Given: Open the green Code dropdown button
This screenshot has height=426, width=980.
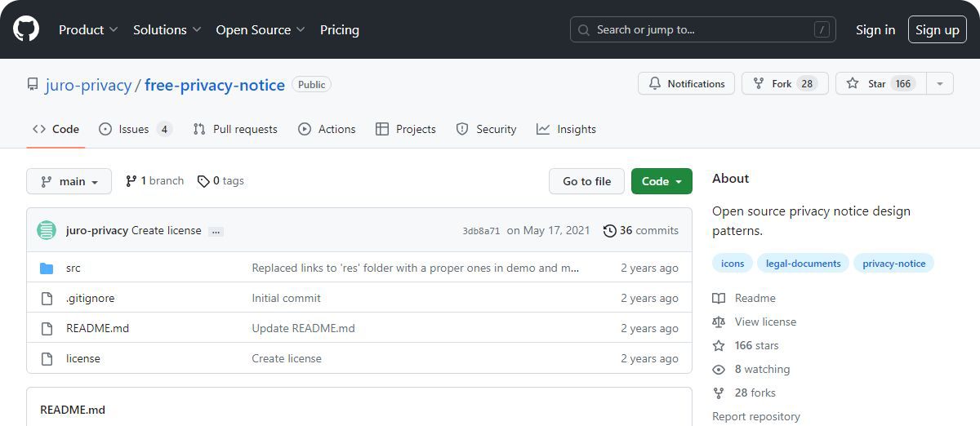Looking at the screenshot, I should pyautogui.click(x=661, y=181).
